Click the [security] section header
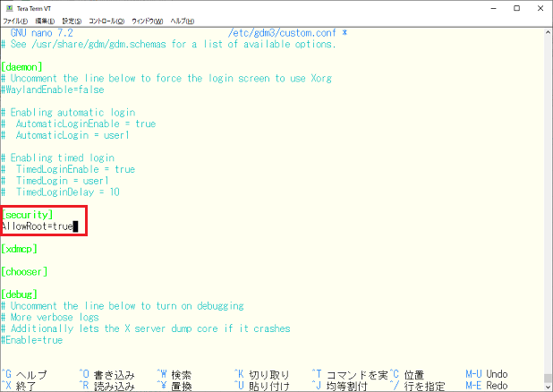 tap(27, 215)
